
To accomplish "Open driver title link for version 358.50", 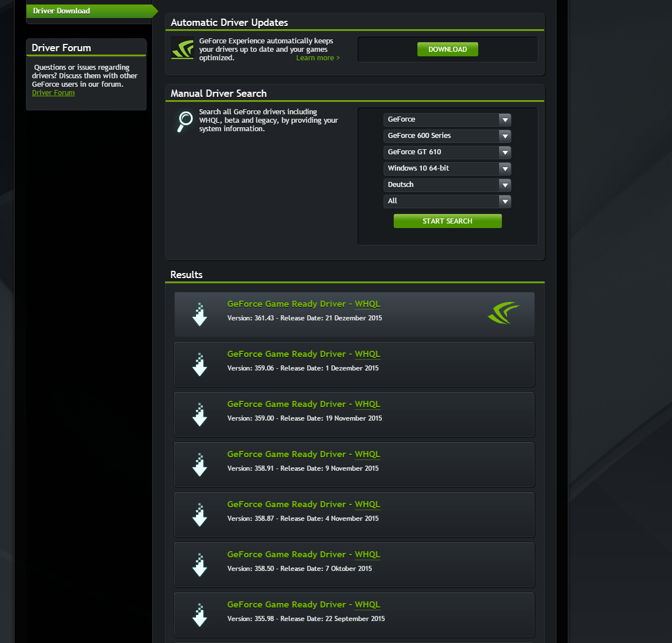I will tap(304, 555).
